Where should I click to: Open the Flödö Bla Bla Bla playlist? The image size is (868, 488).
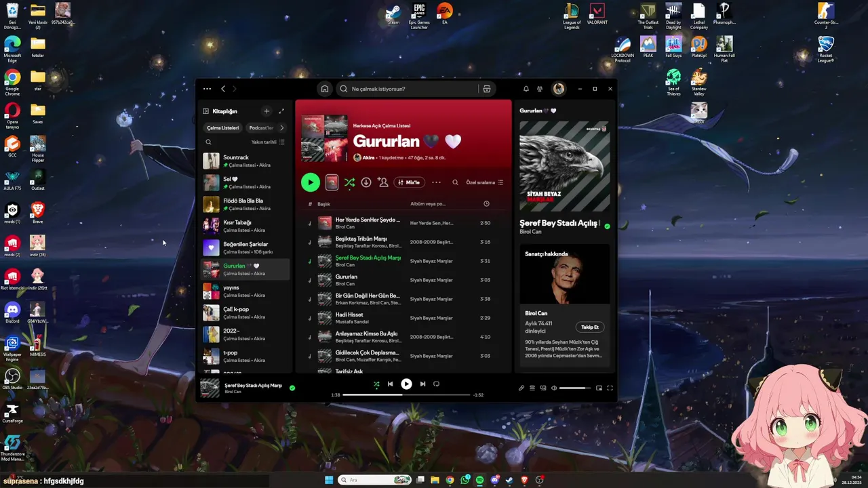(x=246, y=205)
